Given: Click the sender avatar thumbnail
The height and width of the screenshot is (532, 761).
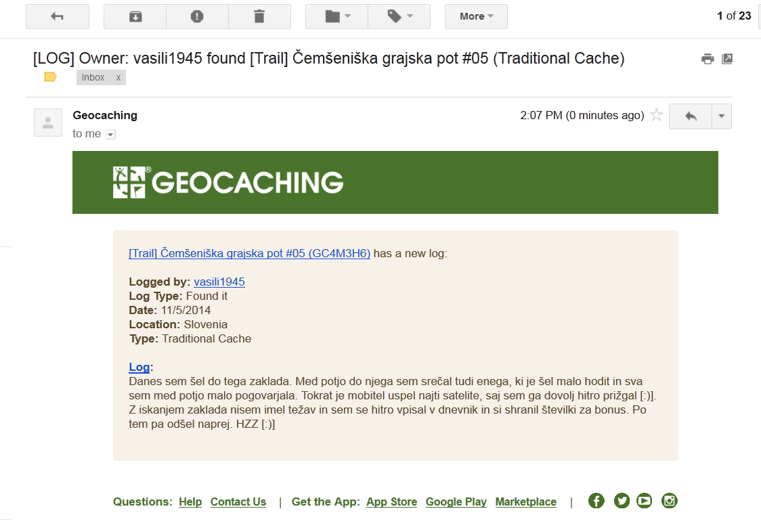Looking at the screenshot, I should [48, 123].
